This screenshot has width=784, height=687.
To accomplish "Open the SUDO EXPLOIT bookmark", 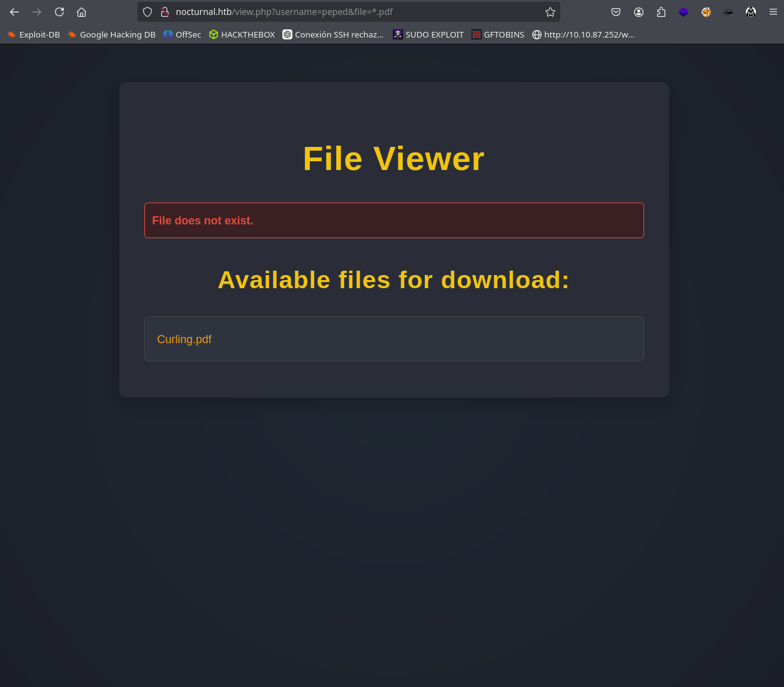I will tap(429, 34).
